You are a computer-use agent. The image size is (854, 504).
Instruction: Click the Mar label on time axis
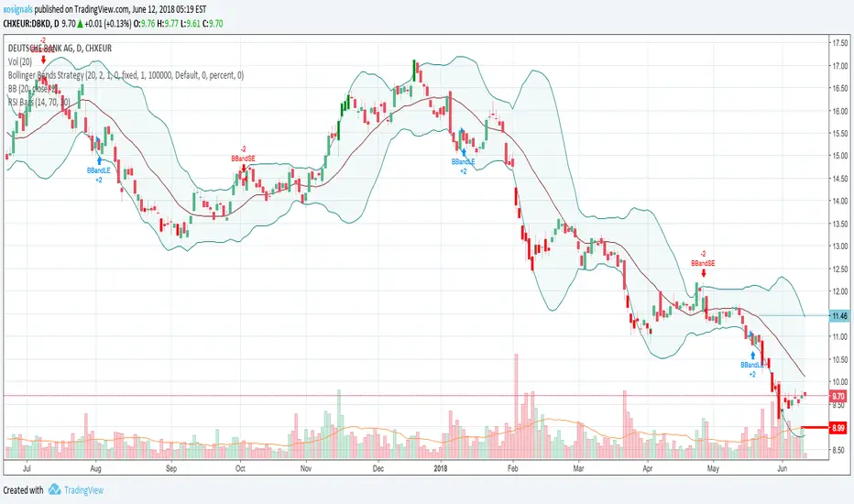578,468
